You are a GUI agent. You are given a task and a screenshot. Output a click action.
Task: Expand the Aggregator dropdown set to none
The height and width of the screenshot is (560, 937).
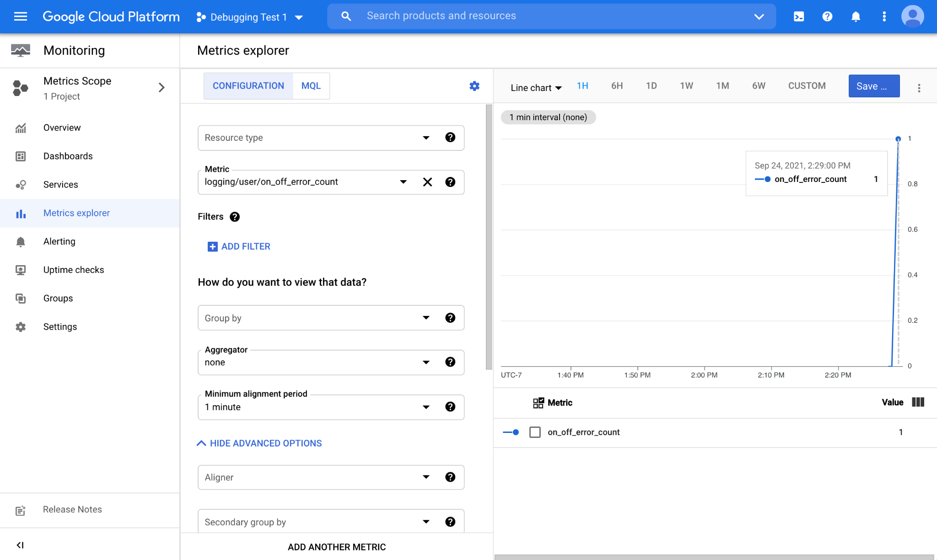(x=425, y=362)
